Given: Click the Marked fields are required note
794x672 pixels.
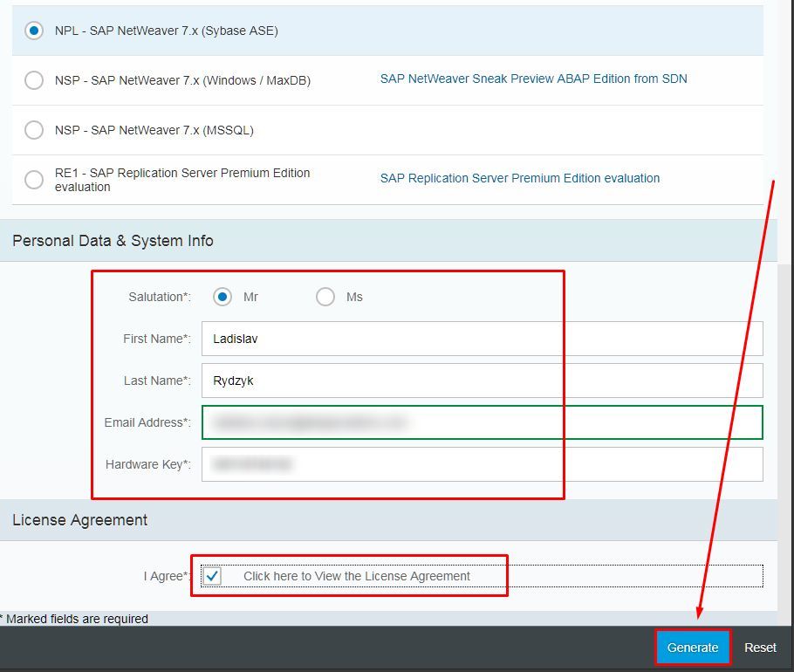Looking at the screenshot, I should point(74,619).
